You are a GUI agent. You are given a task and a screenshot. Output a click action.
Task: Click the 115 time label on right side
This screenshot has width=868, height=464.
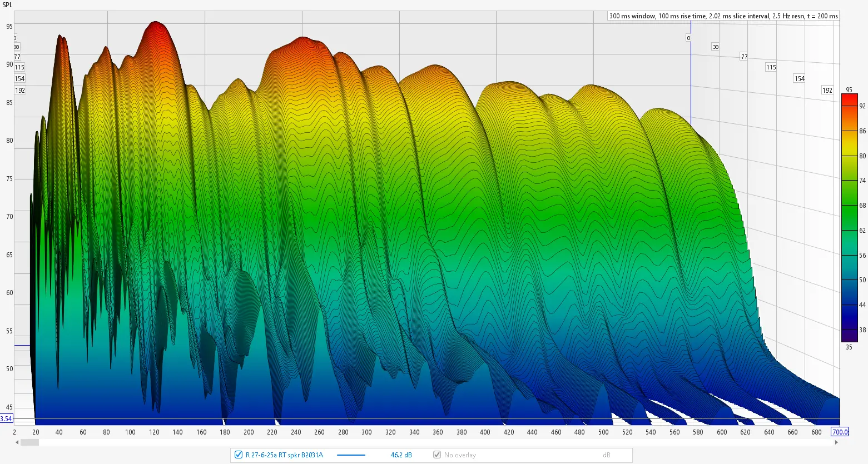771,67
